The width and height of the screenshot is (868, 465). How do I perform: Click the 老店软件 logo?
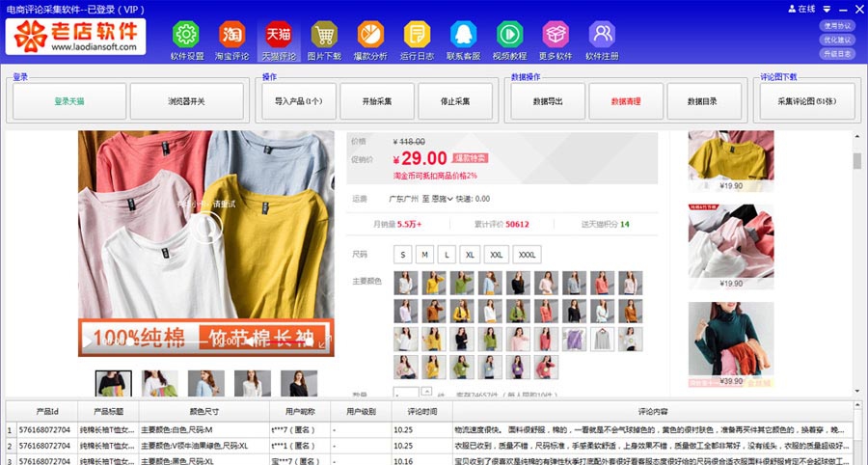click(76, 37)
